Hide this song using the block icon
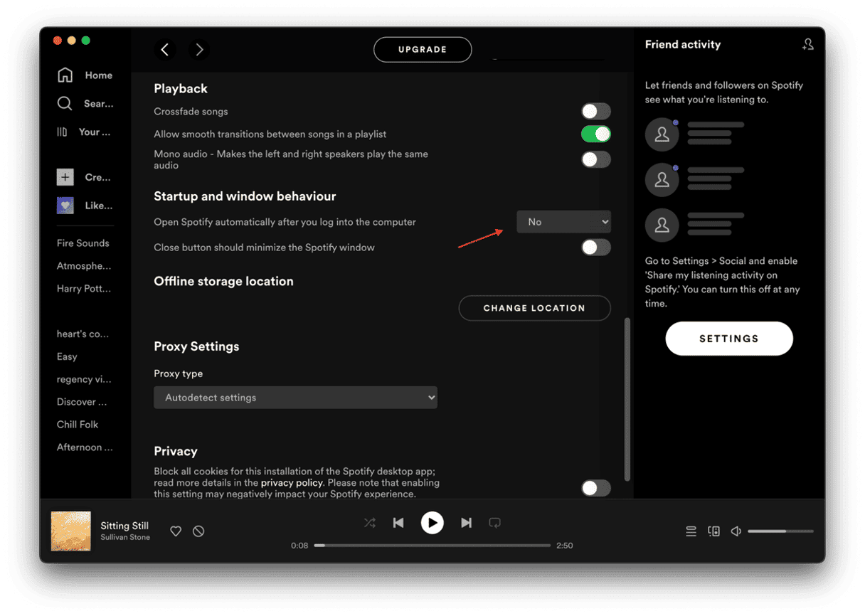 pos(198,531)
